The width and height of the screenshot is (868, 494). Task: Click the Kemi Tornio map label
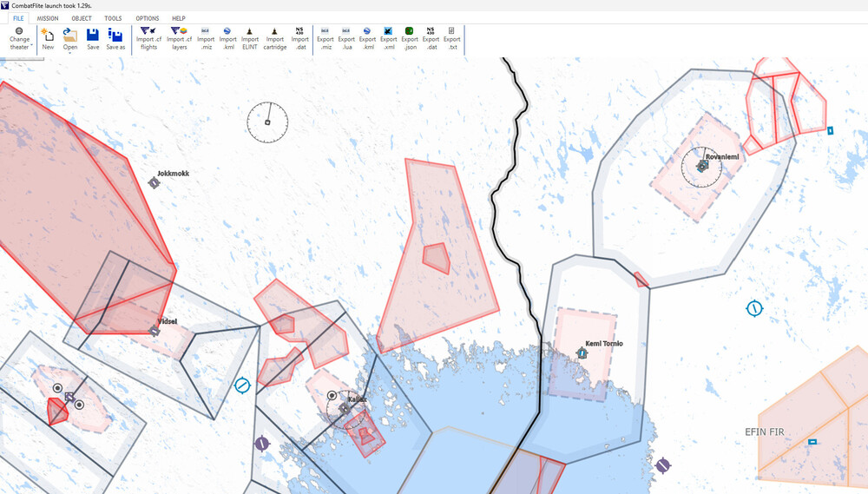point(604,343)
